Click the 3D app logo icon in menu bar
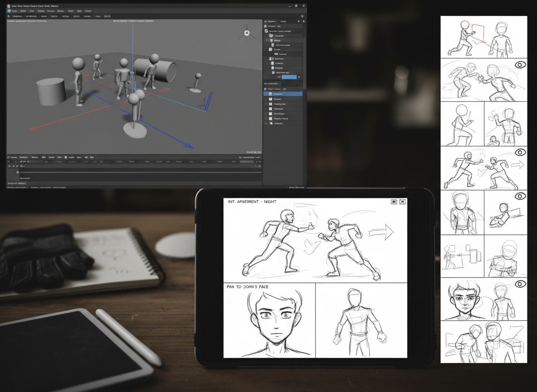This screenshot has width=537, height=392. click(x=9, y=11)
